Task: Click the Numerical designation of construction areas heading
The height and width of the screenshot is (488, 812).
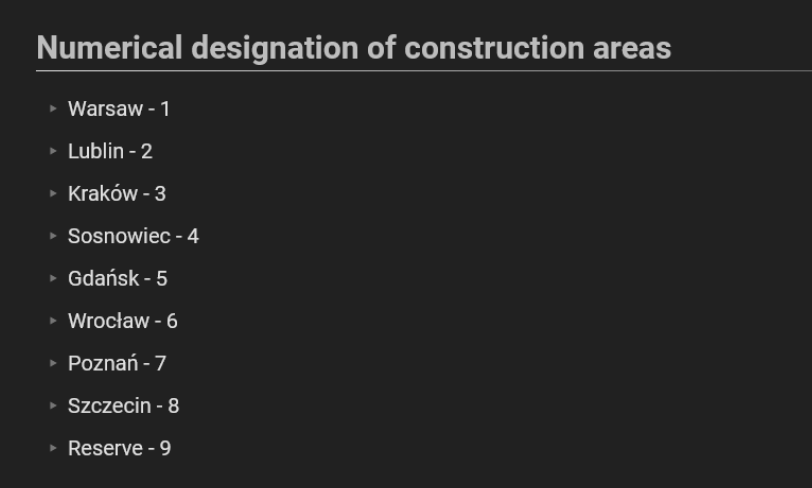Action: [x=353, y=48]
